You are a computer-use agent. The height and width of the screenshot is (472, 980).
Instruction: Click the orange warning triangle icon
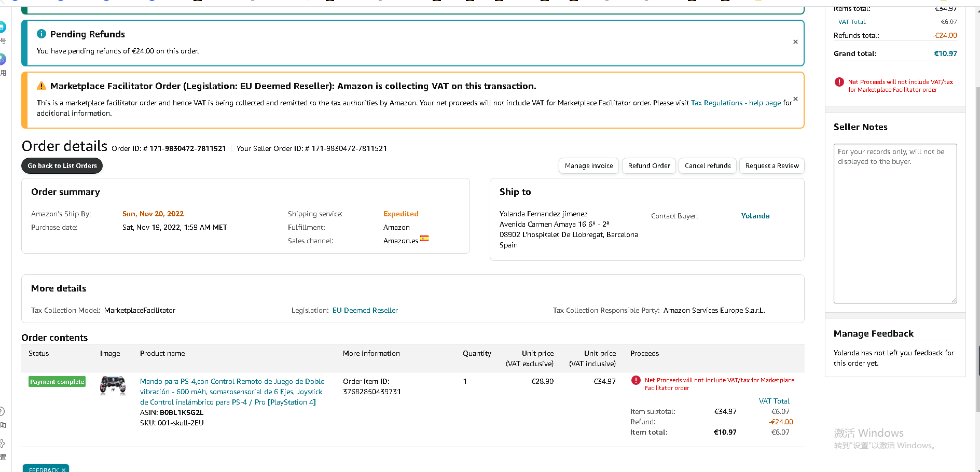coord(42,86)
